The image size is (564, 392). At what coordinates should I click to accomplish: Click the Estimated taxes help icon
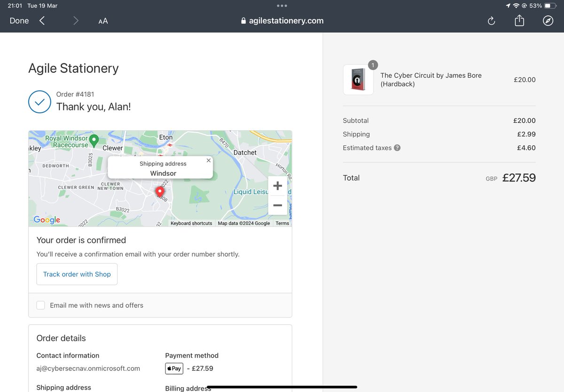click(397, 148)
